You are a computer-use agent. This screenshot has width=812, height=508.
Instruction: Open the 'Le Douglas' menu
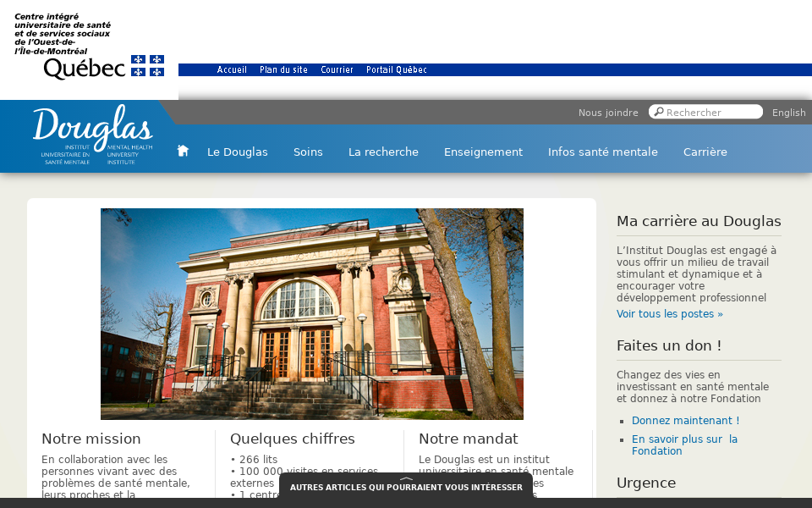(x=237, y=152)
